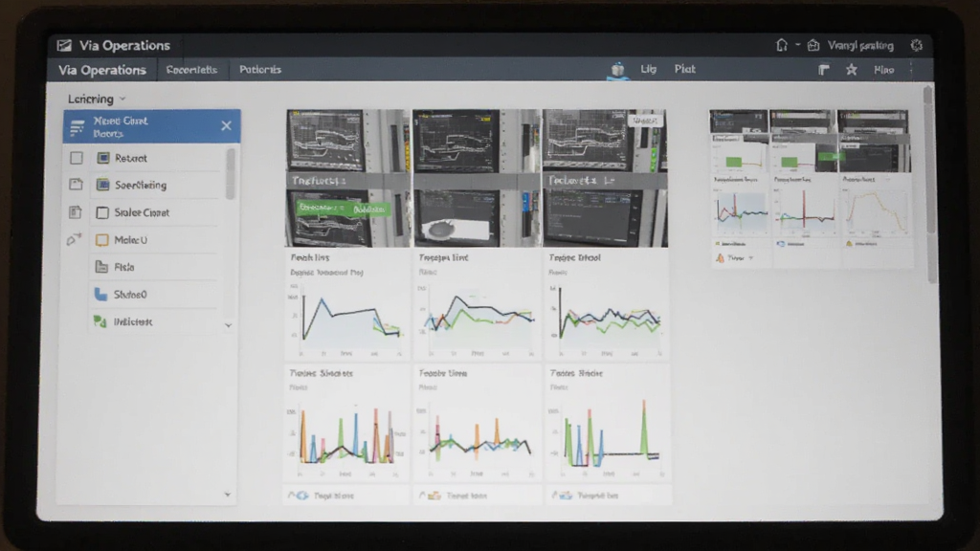Mark as favorite with the star icon
The image size is (980, 551).
pos(851,70)
